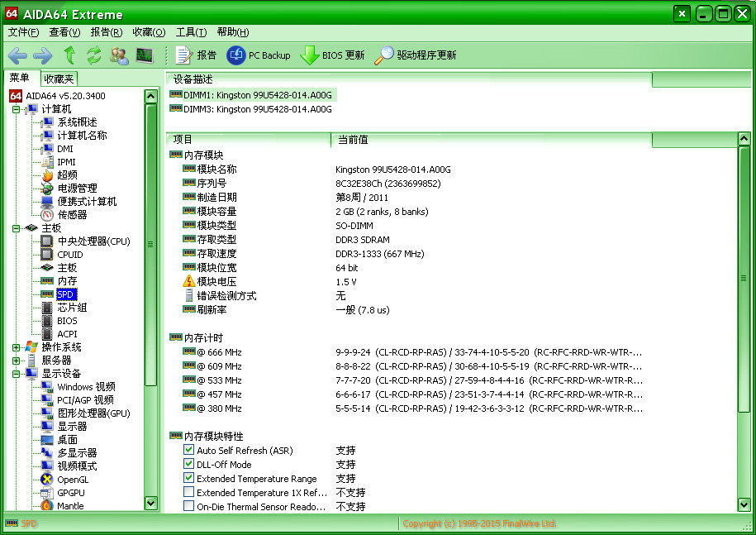This screenshot has height=535, width=756.
Task: Select 便携式计算机 in the tree
Action: [x=79, y=202]
